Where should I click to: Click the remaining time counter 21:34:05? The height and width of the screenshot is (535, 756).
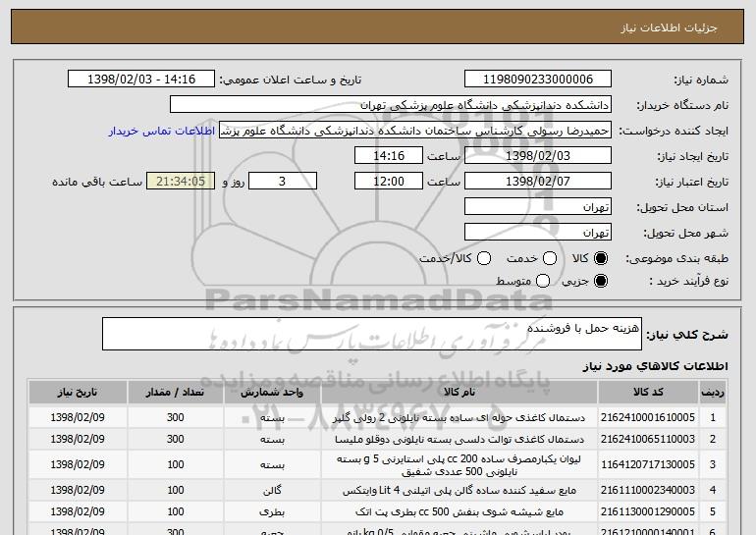[x=181, y=182]
